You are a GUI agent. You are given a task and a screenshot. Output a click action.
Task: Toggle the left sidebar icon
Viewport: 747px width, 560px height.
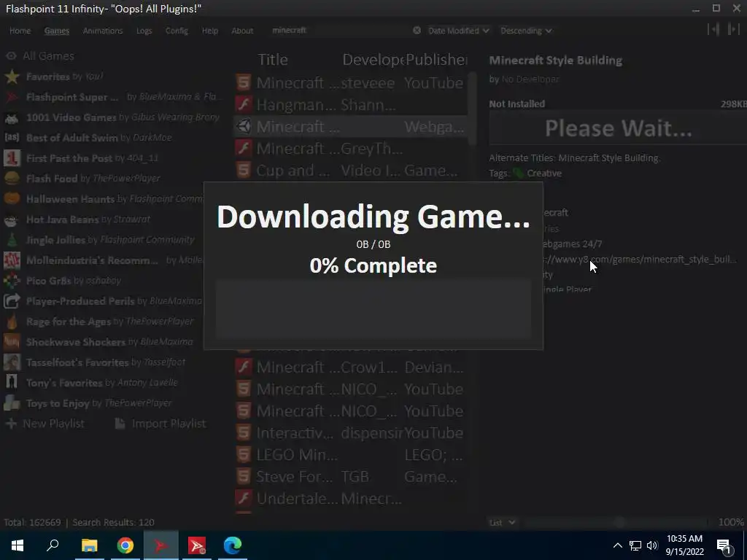tap(713, 29)
